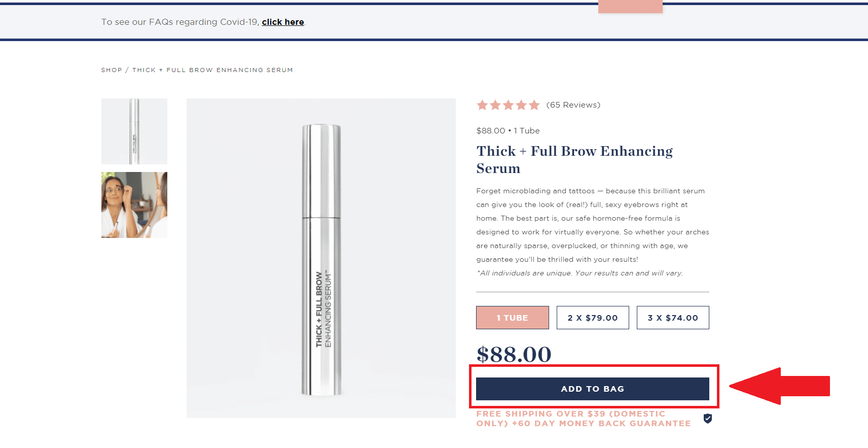Open the (65 Reviews) link
This screenshot has height=448, width=868.
click(x=573, y=105)
